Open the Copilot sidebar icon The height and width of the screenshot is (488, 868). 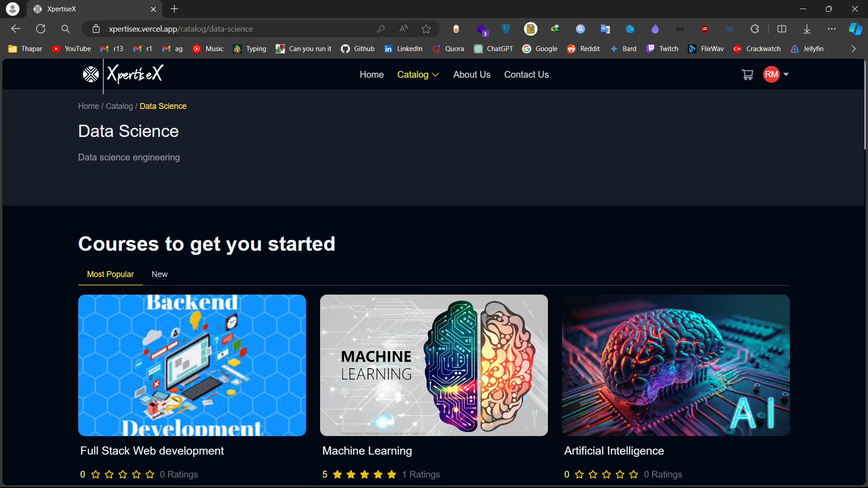pos(855,29)
